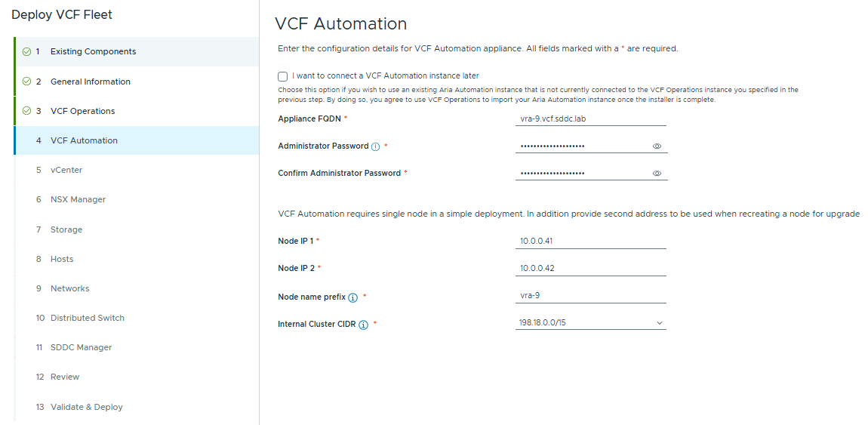
Task: Open Validate & Deploy step
Action: pyautogui.click(x=86, y=407)
